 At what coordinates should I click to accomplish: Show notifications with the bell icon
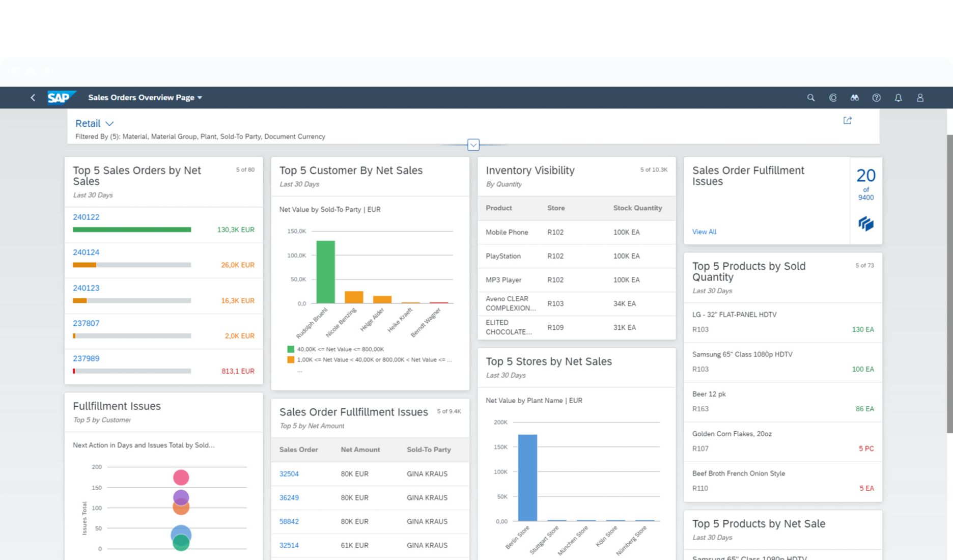[x=898, y=97]
